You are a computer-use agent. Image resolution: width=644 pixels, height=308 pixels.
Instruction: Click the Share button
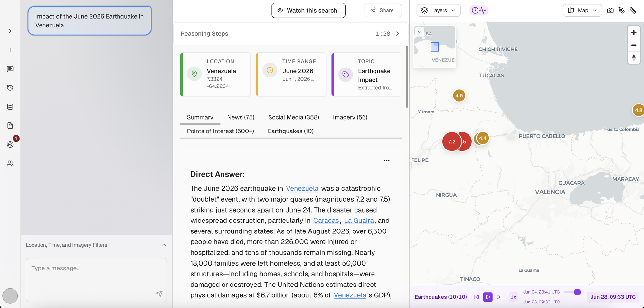click(x=383, y=10)
